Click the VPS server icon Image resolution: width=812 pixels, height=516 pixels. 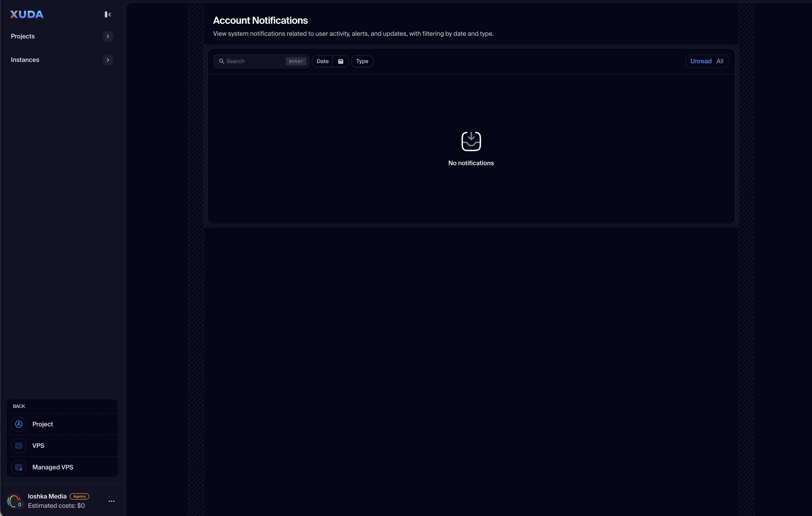pyautogui.click(x=19, y=446)
